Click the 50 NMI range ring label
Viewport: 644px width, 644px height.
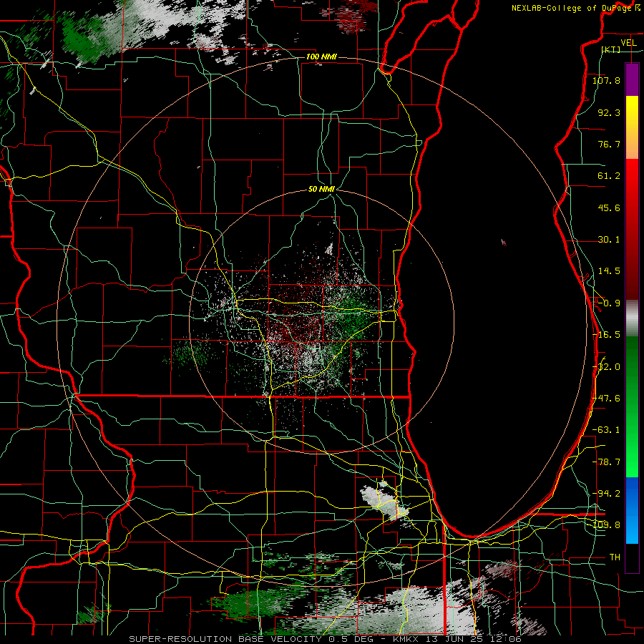321,190
